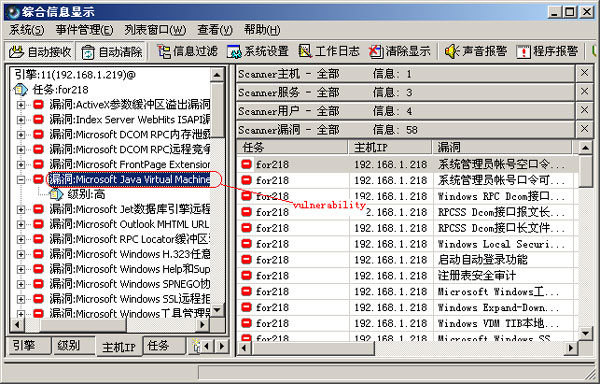Viewport: 600px width, 384px height.
Task: Close the Scanner服务 panel
Action: (x=584, y=92)
